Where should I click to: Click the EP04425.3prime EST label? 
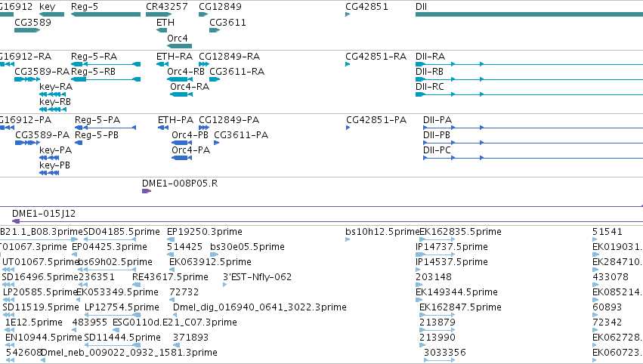tap(109, 247)
